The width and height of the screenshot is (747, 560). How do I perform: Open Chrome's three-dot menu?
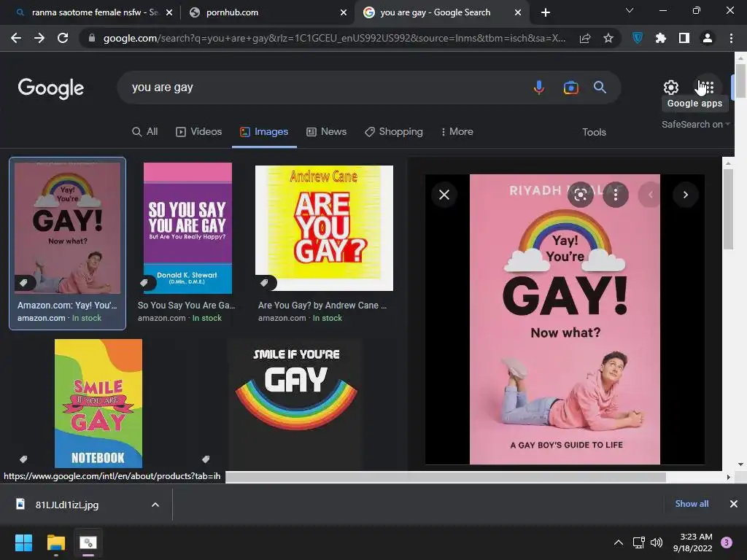731,38
